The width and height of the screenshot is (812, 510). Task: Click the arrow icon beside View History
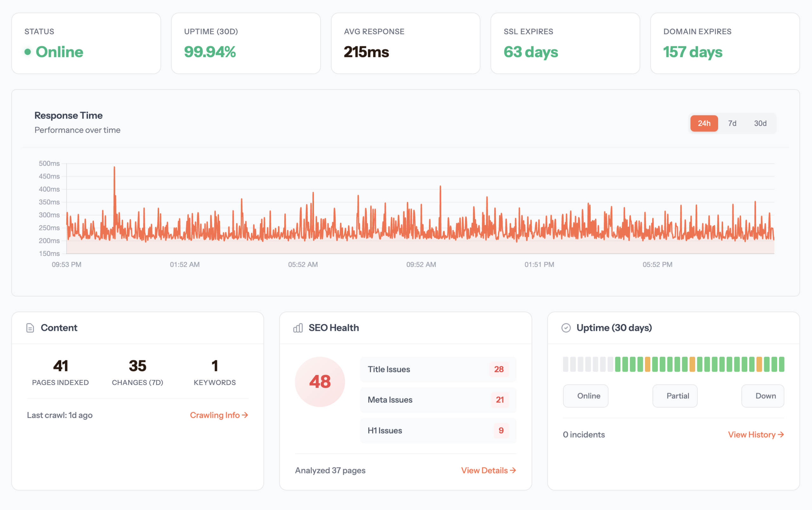coord(782,435)
